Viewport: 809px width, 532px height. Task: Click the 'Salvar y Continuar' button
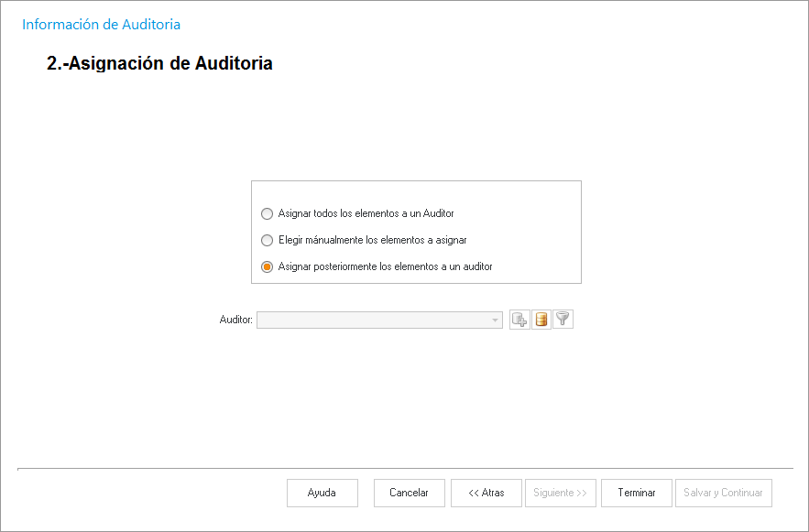(724, 493)
